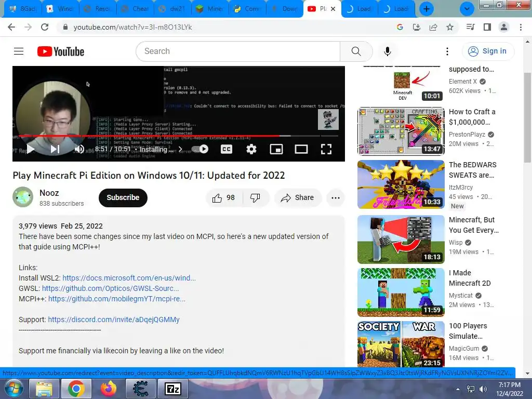Switch to the Miner tab

click(x=210, y=9)
